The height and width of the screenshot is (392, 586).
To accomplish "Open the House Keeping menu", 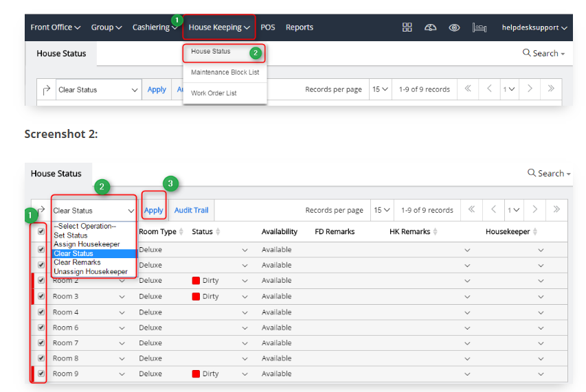I will [x=219, y=27].
